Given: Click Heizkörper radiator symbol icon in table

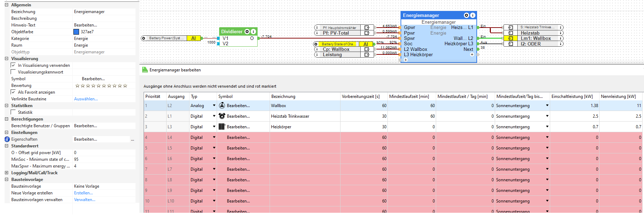Looking at the screenshot, I should tap(222, 127).
